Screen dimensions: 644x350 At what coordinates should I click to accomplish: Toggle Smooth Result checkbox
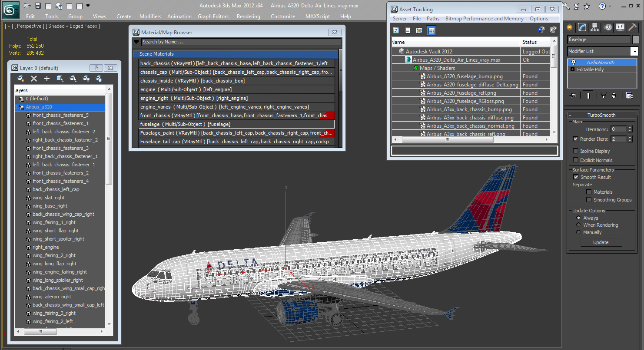(x=576, y=177)
